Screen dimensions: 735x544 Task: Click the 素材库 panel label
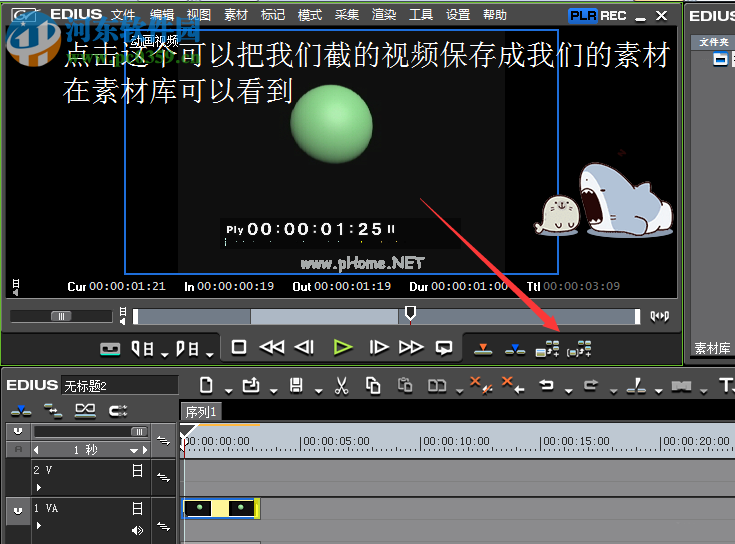point(712,349)
